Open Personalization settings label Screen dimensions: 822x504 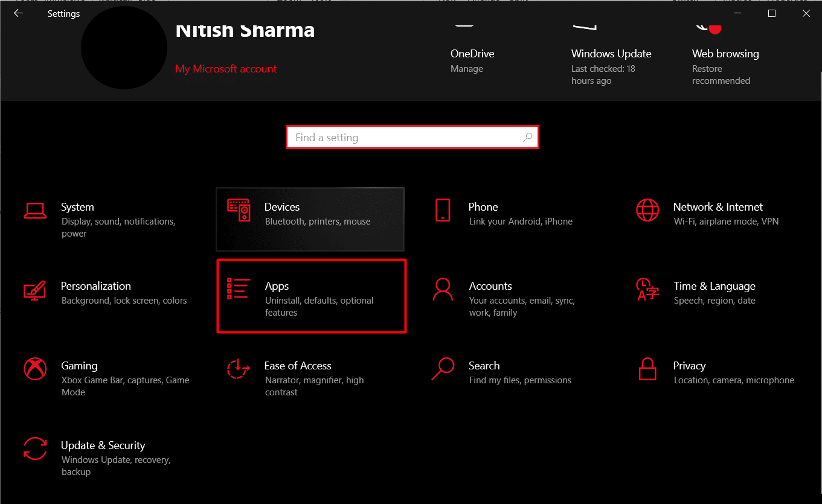pyautogui.click(x=96, y=286)
